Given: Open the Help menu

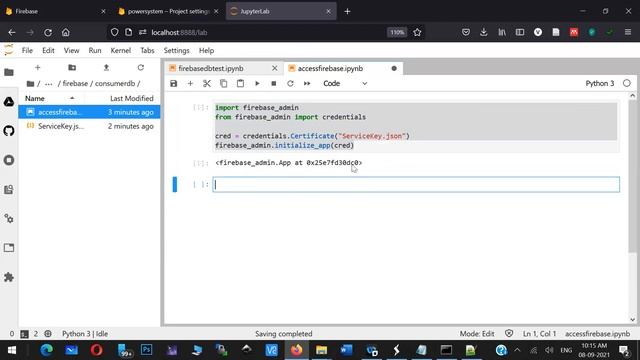Looking at the screenshot, I should tap(207, 51).
